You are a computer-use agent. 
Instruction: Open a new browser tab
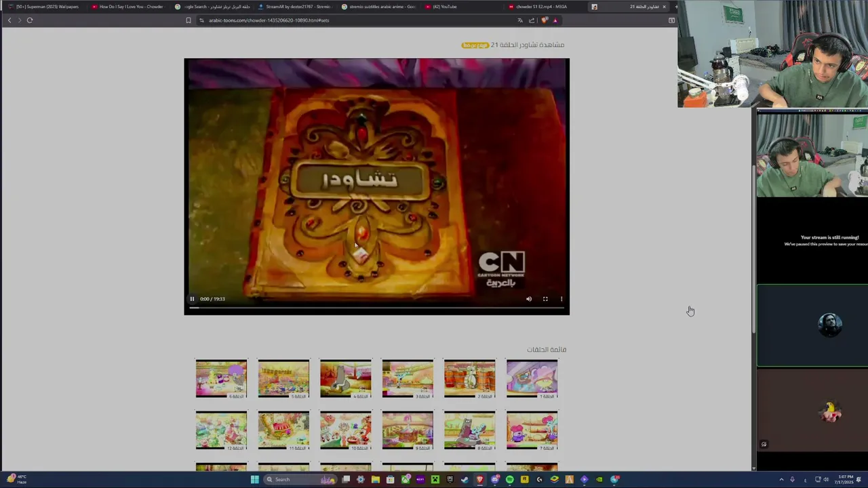pyautogui.click(x=675, y=7)
